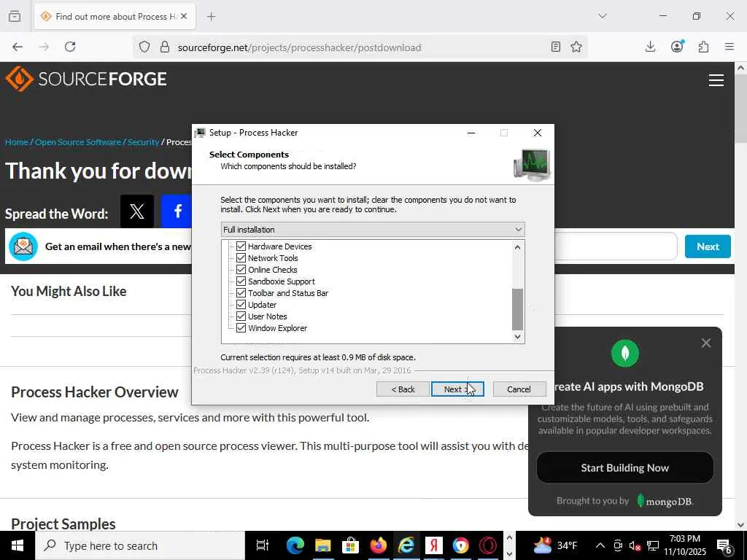Click the site padlock icon
Image resolution: width=747 pixels, height=560 pixels.
click(x=165, y=47)
